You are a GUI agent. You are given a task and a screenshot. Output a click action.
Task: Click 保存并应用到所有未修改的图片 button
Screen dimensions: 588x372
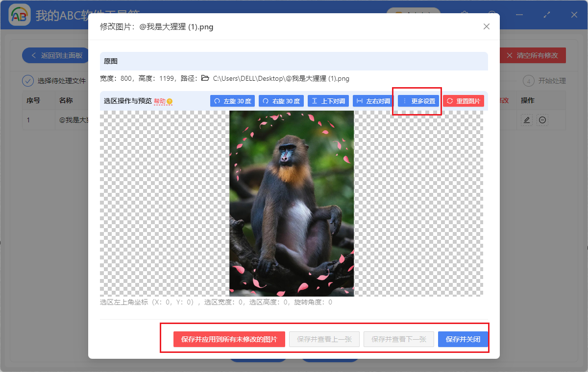tap(229, 339)
